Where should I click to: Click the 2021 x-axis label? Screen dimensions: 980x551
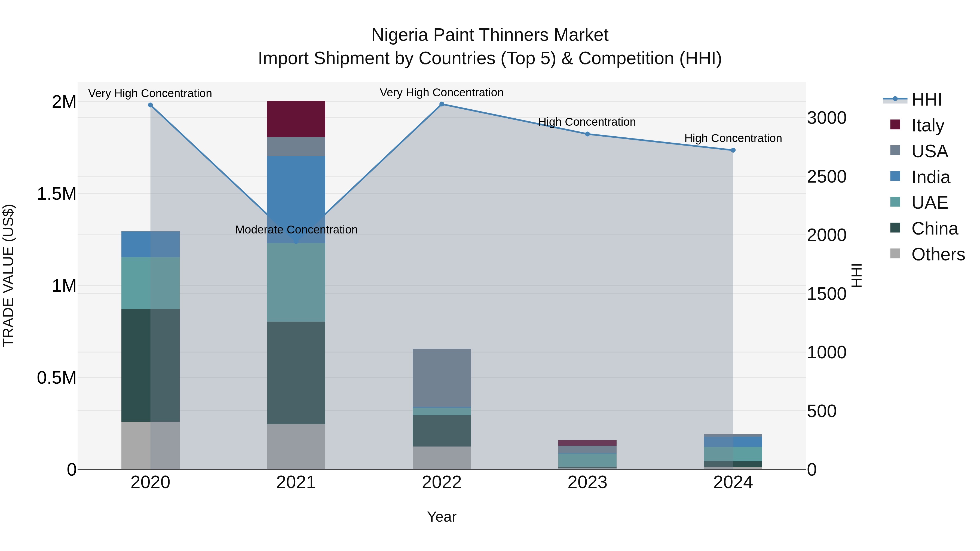tap(296, 482)
